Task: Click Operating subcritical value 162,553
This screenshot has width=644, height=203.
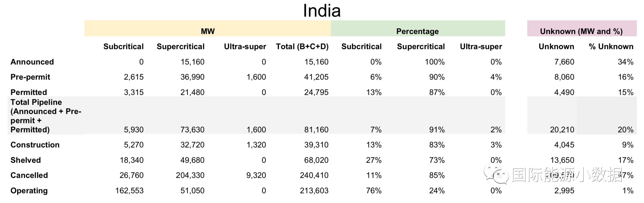Action: click(129, 190)
